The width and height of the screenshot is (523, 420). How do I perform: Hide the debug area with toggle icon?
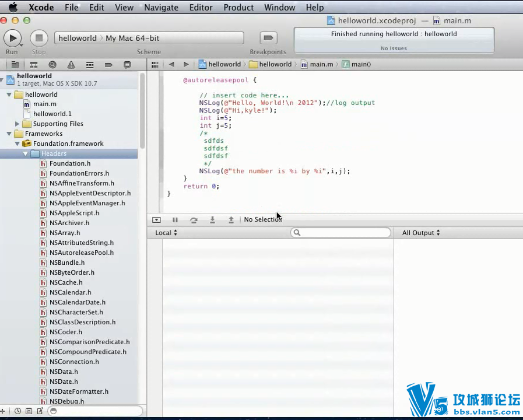pos(156,220)
